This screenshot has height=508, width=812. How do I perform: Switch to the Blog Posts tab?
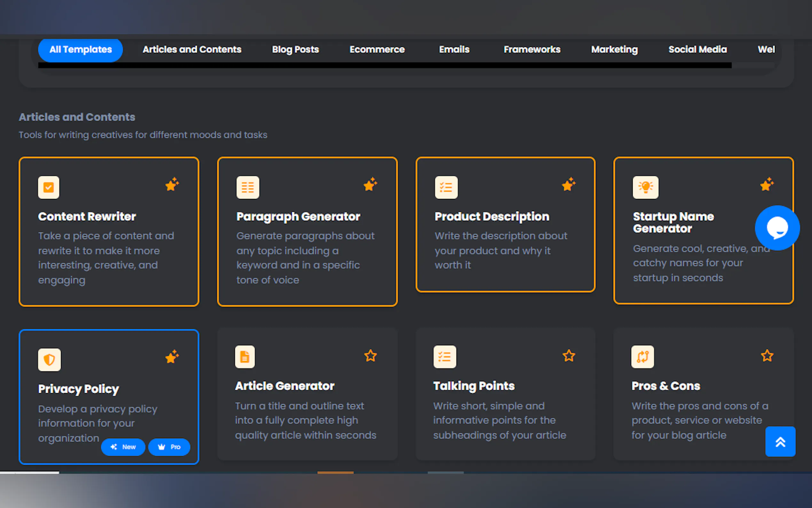[x=295, y=50]
